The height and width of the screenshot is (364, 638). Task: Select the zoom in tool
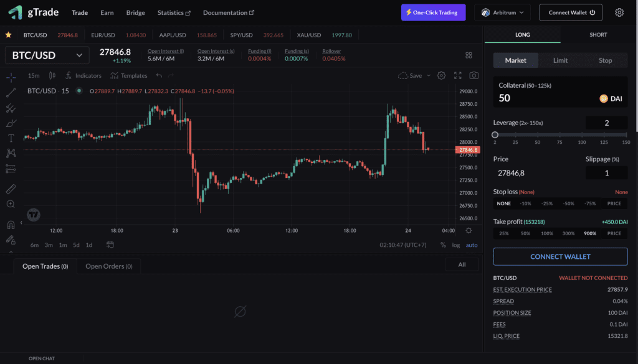(x=11, y=204)
